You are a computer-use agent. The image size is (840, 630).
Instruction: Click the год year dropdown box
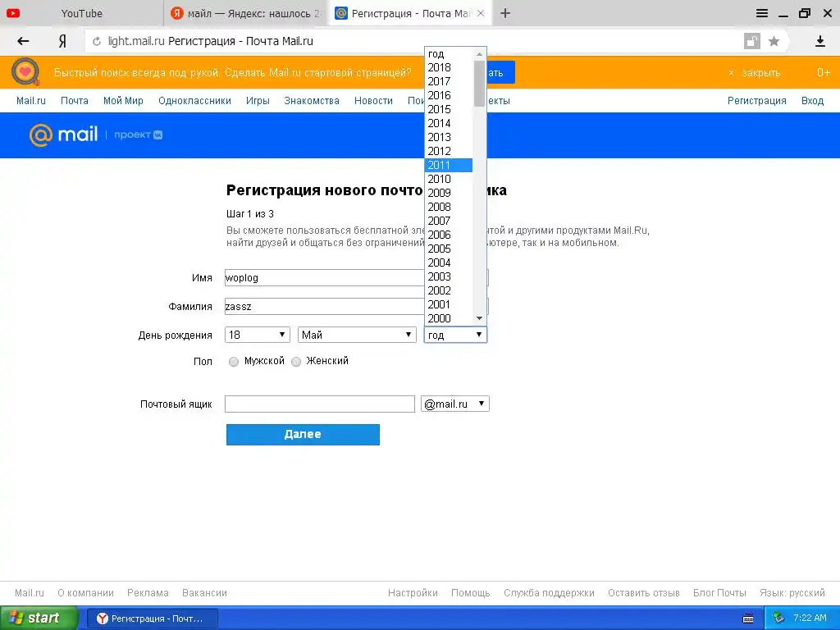[x=455, y=335]
